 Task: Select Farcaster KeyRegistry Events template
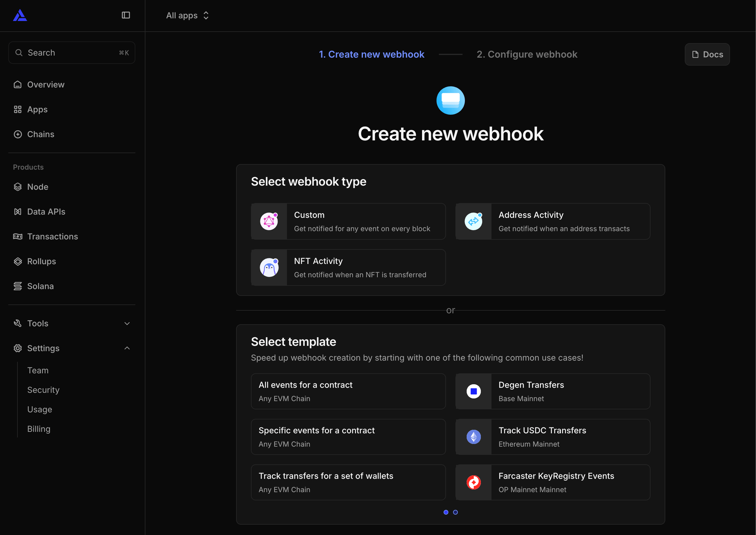pos(553,482)
